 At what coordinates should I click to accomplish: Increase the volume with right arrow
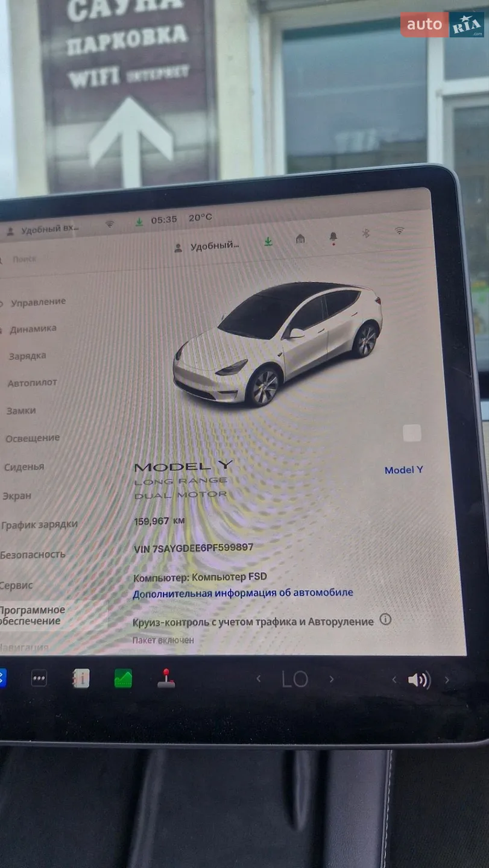[x=447, y=680]
